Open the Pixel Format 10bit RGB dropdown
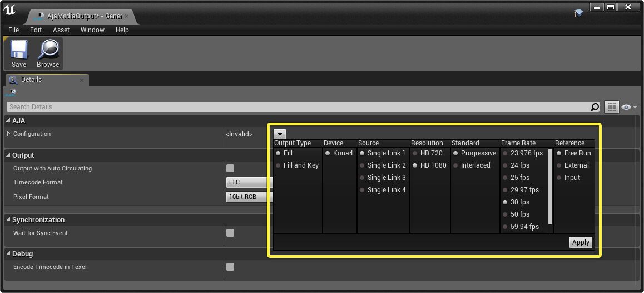The width and height of the screenshot is (644, 293). pos(250,197)
